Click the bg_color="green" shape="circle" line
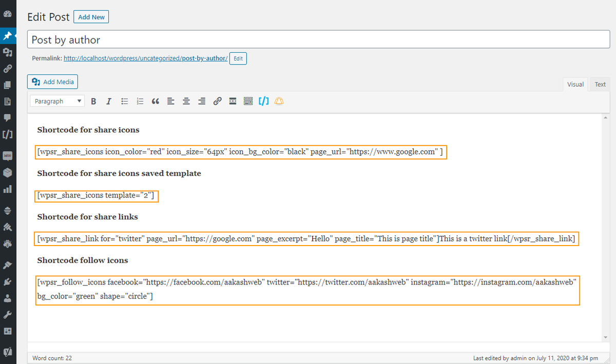This screenshot has height=364, width=616. tap(95, 296)
